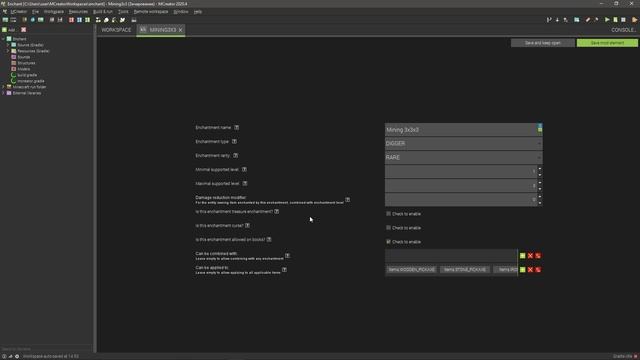Open the CONSOLE panel
640x360 pixels.
[x=623, y=30]
